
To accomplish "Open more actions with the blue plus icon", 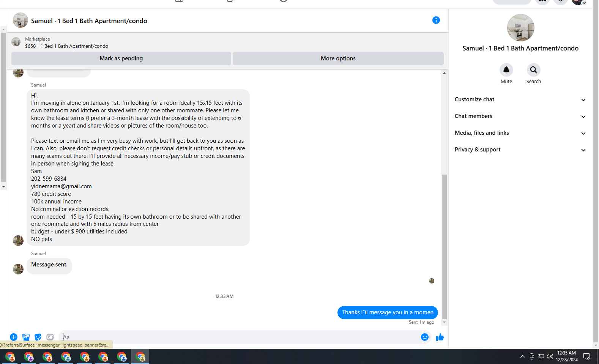I will [x=14, y=337].
